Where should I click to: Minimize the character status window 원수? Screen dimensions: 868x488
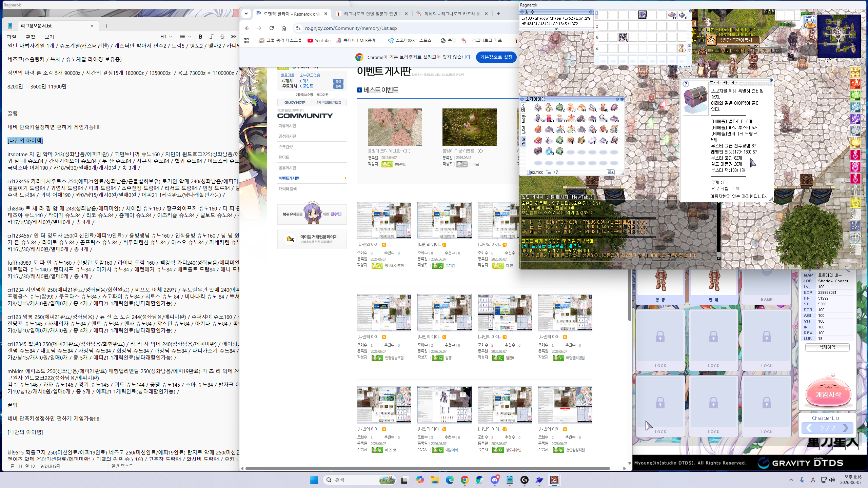point(590,12)
